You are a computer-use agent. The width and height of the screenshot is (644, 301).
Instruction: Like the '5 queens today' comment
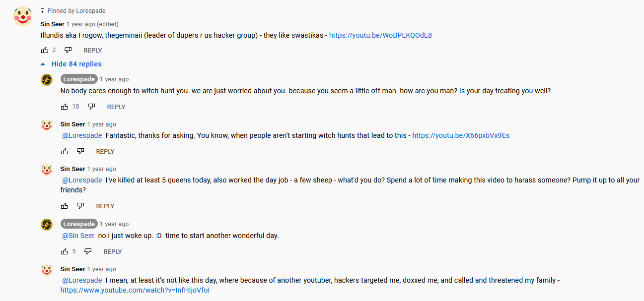pos(65,206)
